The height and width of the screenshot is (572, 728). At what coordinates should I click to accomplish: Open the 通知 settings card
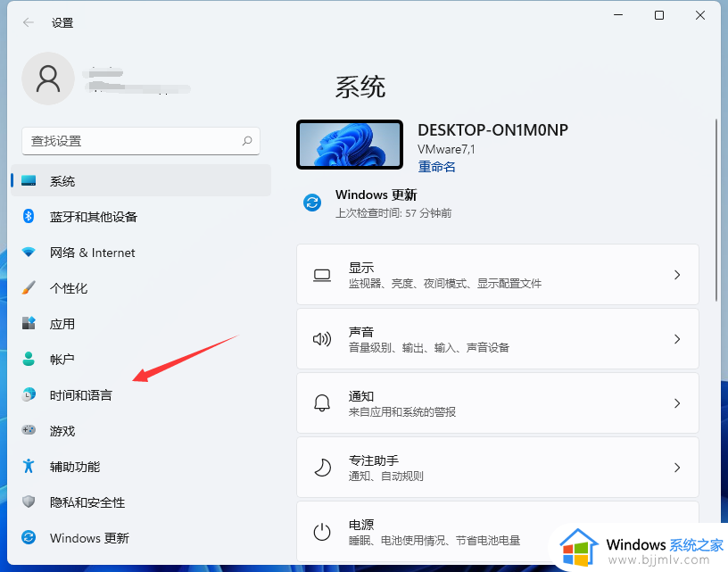497,402
